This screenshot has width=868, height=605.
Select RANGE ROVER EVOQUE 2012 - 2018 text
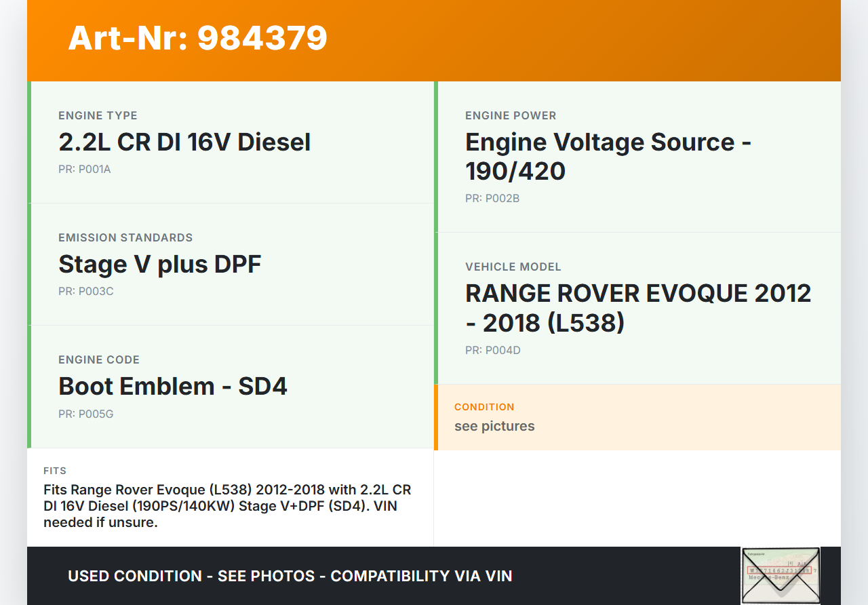click(x=637, y=308)
